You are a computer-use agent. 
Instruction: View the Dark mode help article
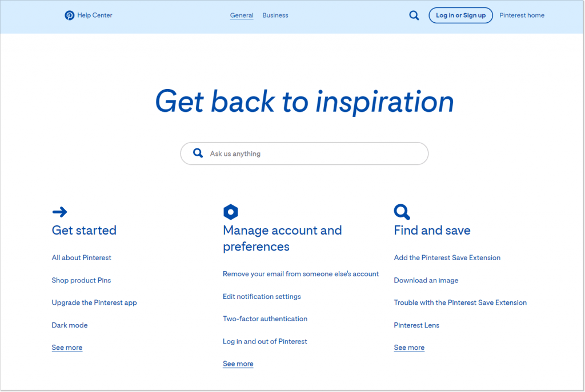coord(70,325)
